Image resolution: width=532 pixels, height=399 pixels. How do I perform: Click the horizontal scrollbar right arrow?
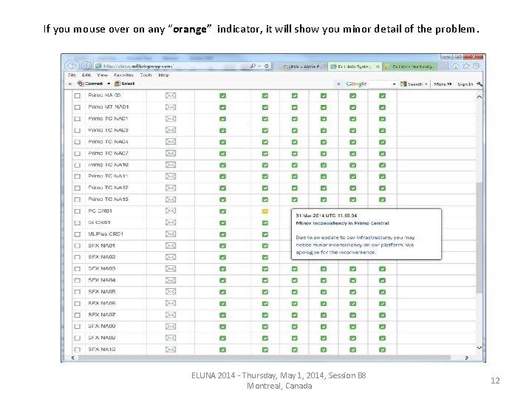point(466,358)
